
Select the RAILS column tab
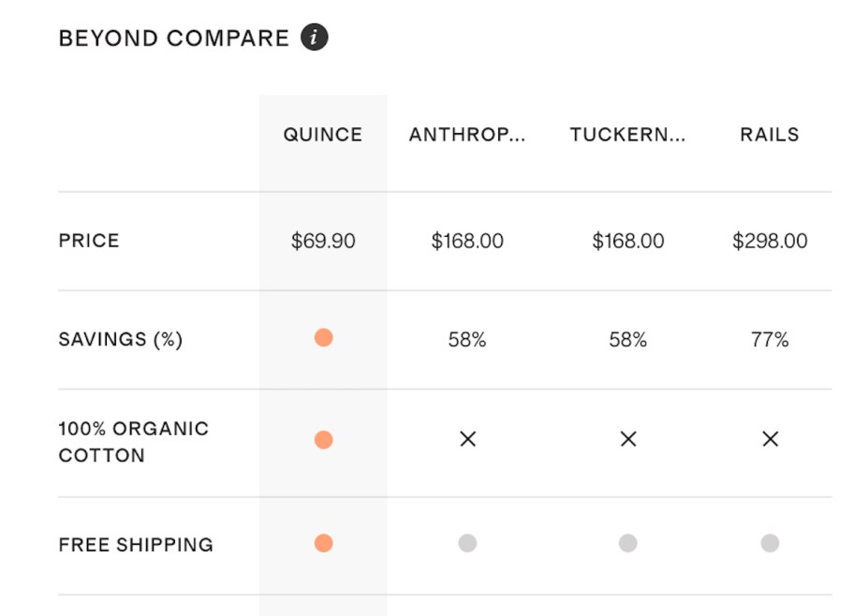pos(770,135)
